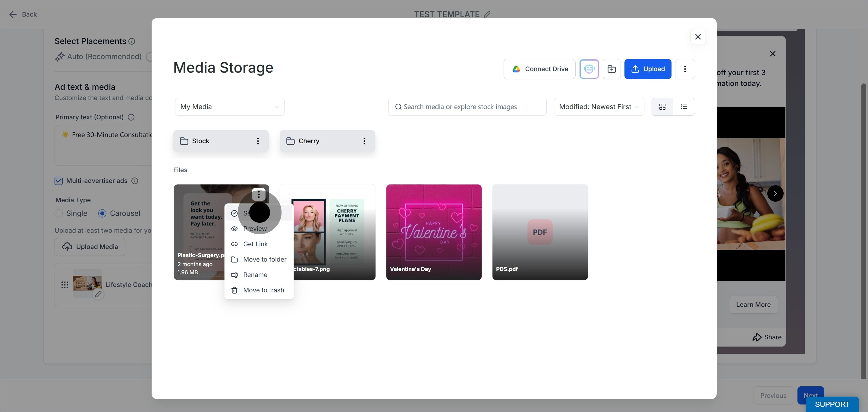Viewport: 868px width, 412px height.
Task: Open the three-dot menu beside Upload
Action: (x=685, y=69)
